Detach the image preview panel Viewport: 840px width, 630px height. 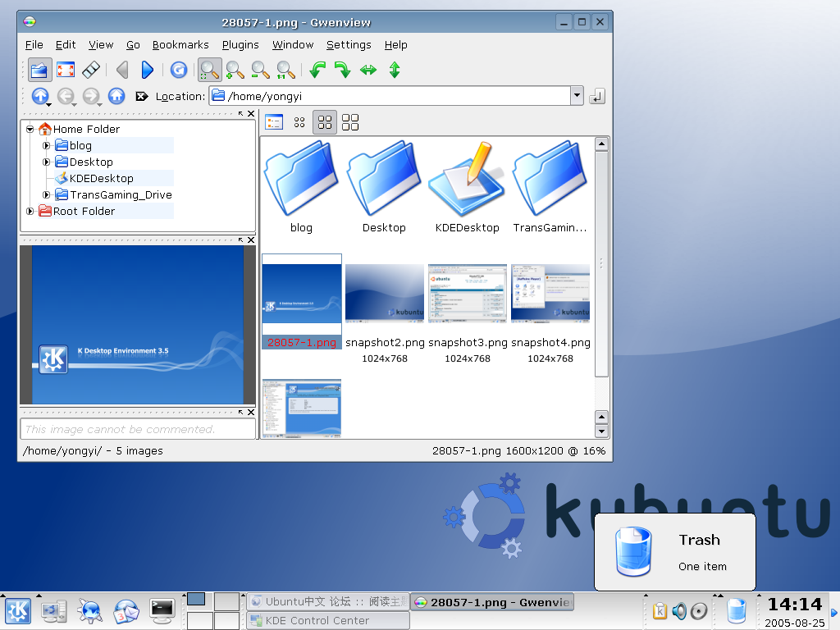click(241, 240)
